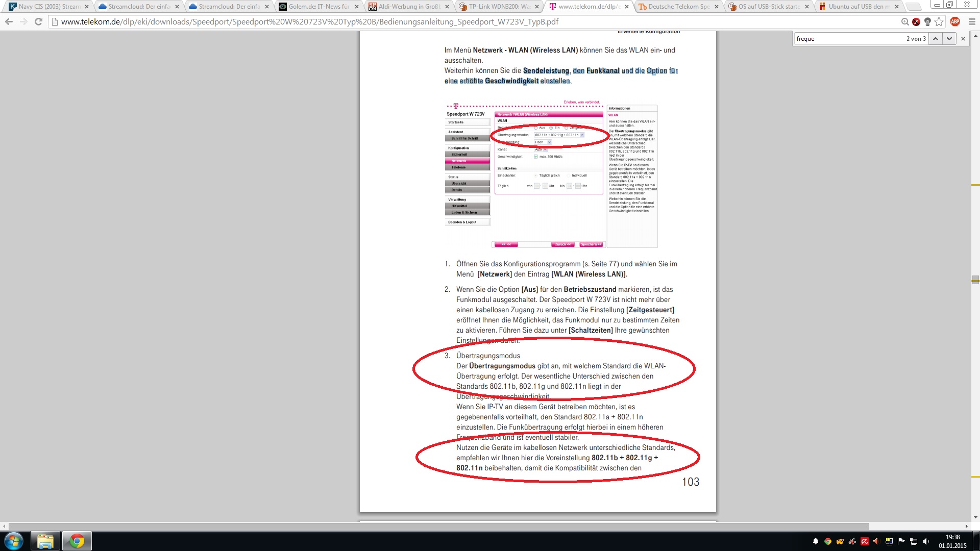Click the lightbulb extension icon
This screenshot has height=551, width=980.
[x=927, y=22]
